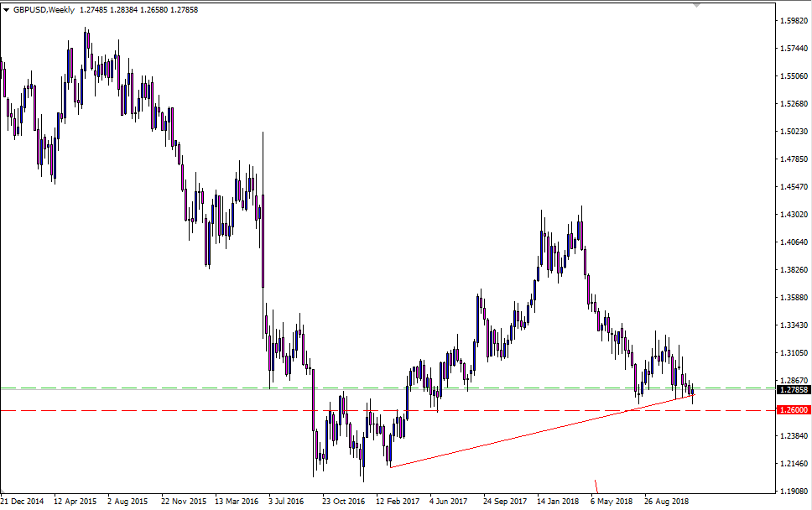The height and width of the screenshot is (510, 812).
Task: Click the 4 Jun 2017 date label
Action: (449, 502)
